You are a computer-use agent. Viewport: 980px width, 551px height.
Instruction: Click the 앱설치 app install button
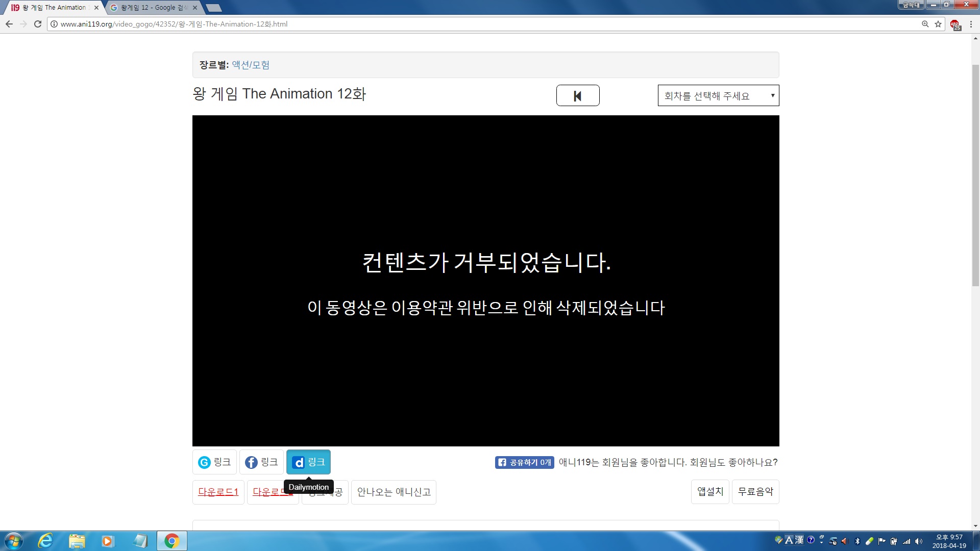click(x=710, y=491)
